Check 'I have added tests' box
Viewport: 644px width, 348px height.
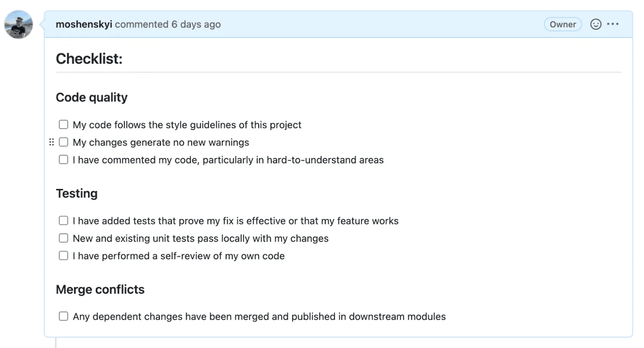coord(63,221)
